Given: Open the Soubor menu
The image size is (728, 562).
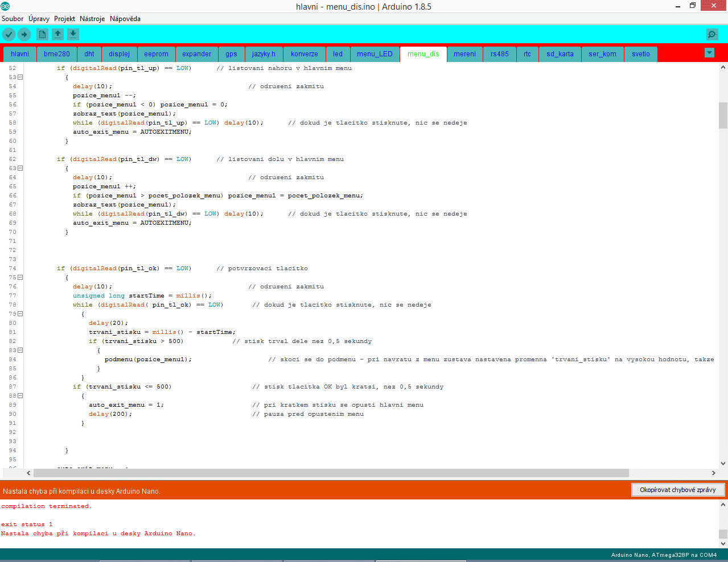Looking at the screenshot, I should pyautogui.click(x=13, y=19).
